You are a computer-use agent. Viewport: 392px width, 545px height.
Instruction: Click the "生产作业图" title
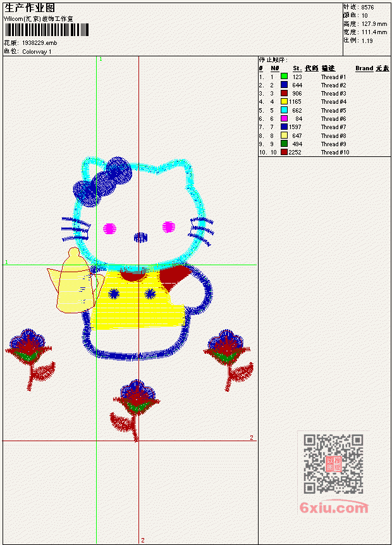tap(30, 8)
